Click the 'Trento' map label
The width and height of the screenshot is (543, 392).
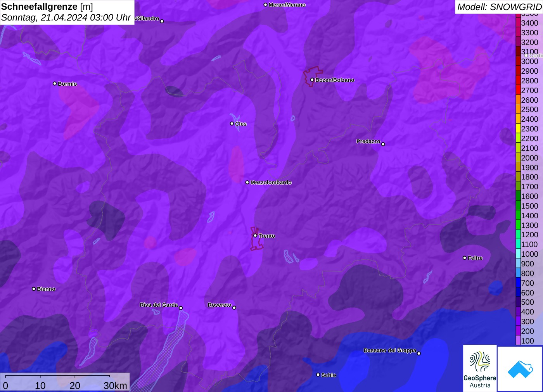[x=267, y=236]
